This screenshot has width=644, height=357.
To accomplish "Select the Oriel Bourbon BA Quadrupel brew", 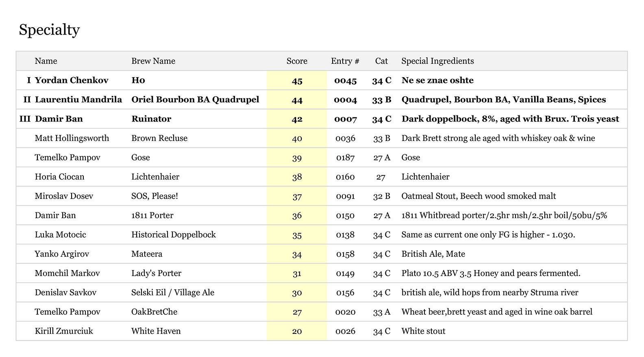I will 195,100.
